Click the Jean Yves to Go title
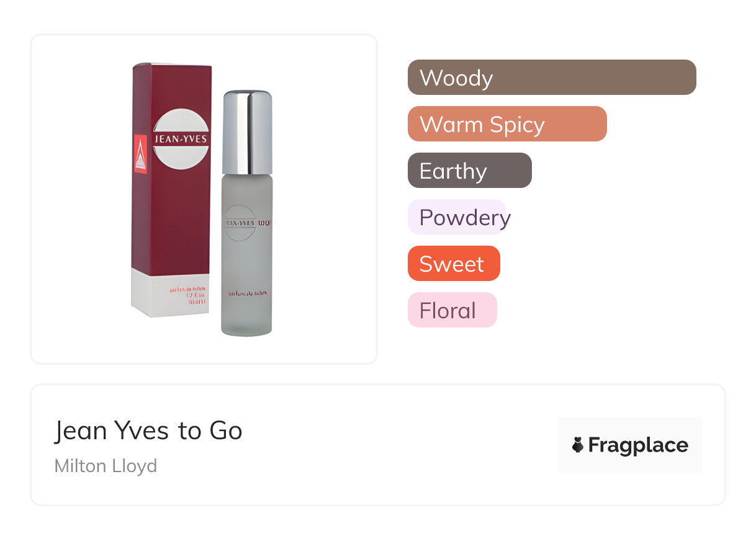The height and width of the screenshot is (536, 756). click(x=148, y=430)
